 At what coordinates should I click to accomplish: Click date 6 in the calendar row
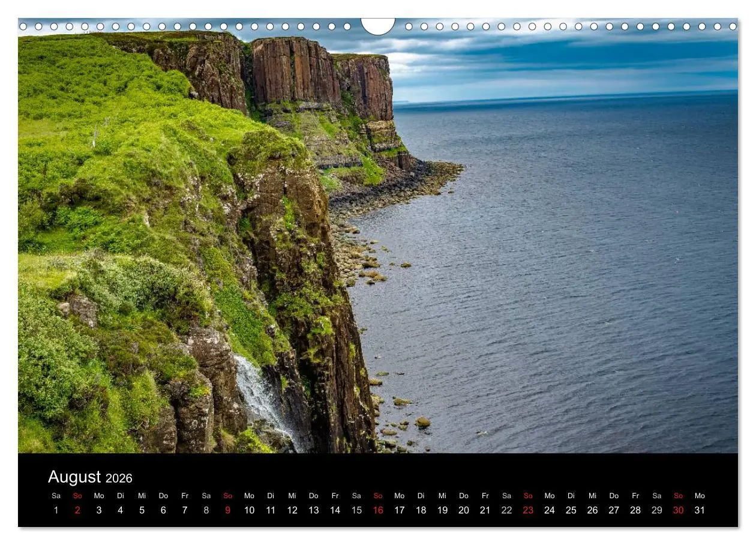(163, 510)
